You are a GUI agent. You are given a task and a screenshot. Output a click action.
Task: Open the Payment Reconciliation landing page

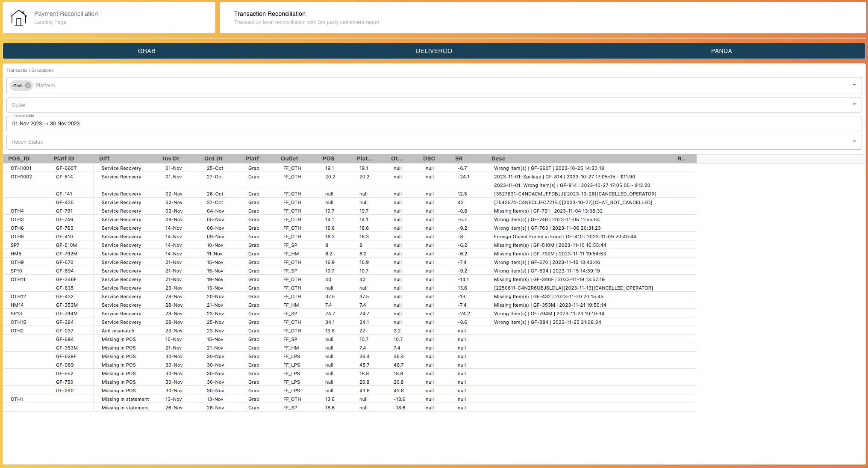(x=109, y=18)
